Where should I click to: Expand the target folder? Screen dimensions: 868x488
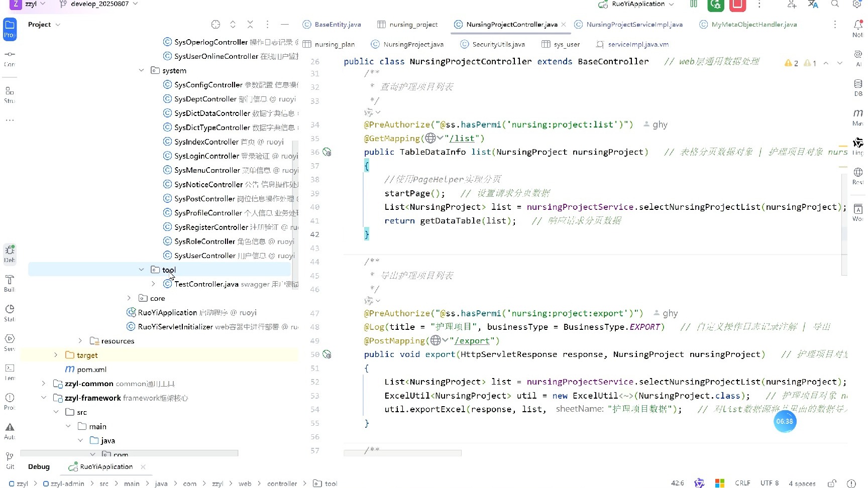56,355
